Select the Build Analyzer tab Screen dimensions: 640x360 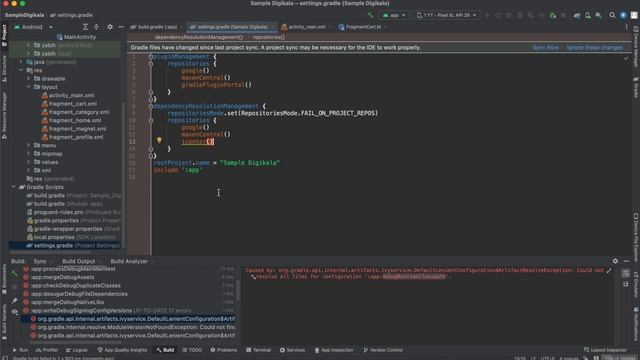(129, 261)
